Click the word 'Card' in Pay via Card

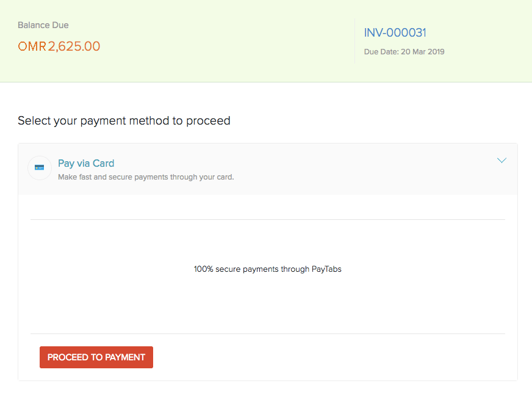103,164
